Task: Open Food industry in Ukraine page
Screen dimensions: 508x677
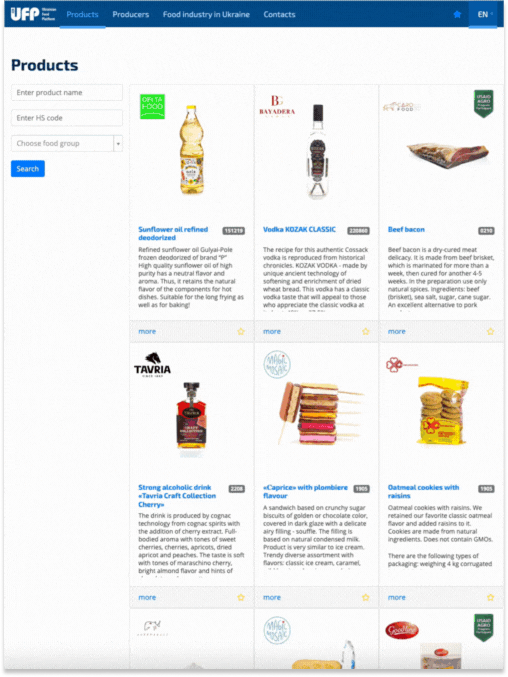Action: 206,14
